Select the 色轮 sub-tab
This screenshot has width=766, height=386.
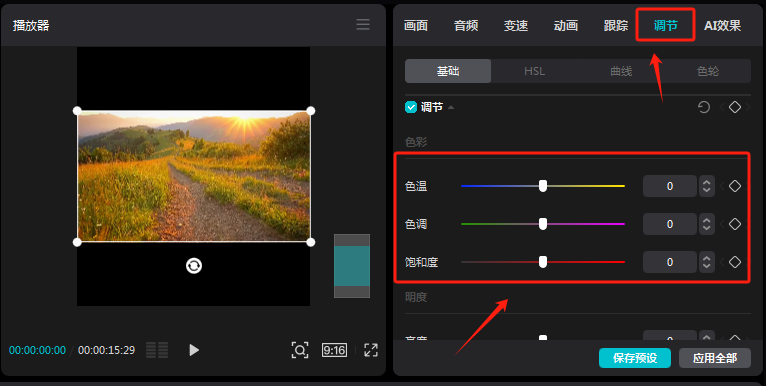point(707,71)
